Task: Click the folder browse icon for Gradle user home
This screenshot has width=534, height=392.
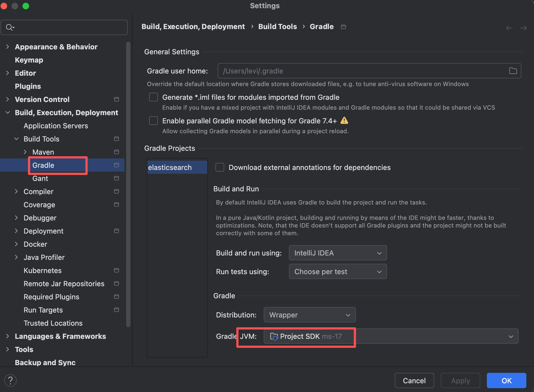Action: [x=513, y=71]
